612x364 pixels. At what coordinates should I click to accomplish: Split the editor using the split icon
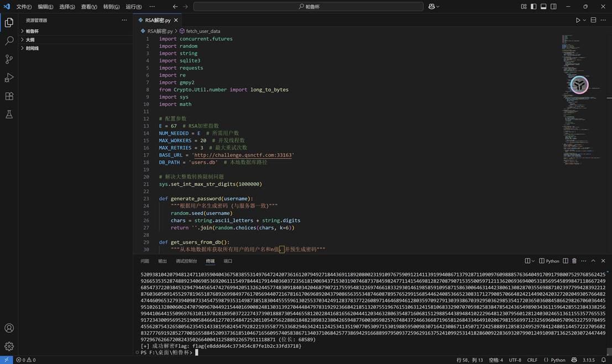[593, 20]
